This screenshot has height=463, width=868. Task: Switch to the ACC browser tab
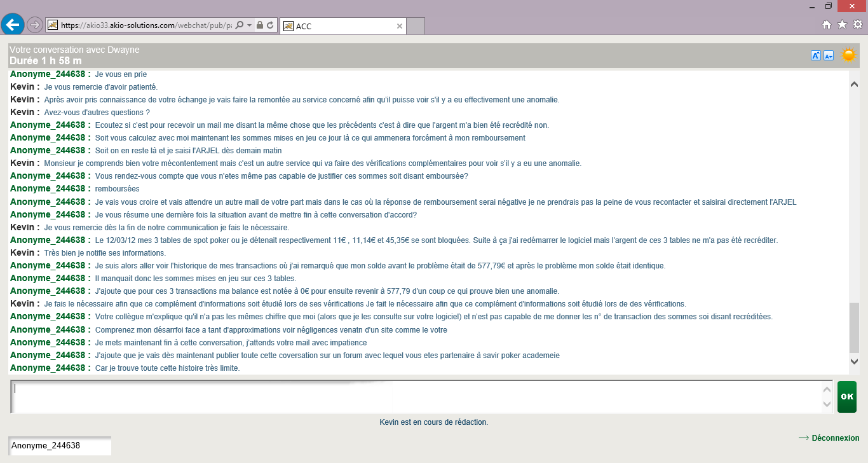(x=342, y=26)
